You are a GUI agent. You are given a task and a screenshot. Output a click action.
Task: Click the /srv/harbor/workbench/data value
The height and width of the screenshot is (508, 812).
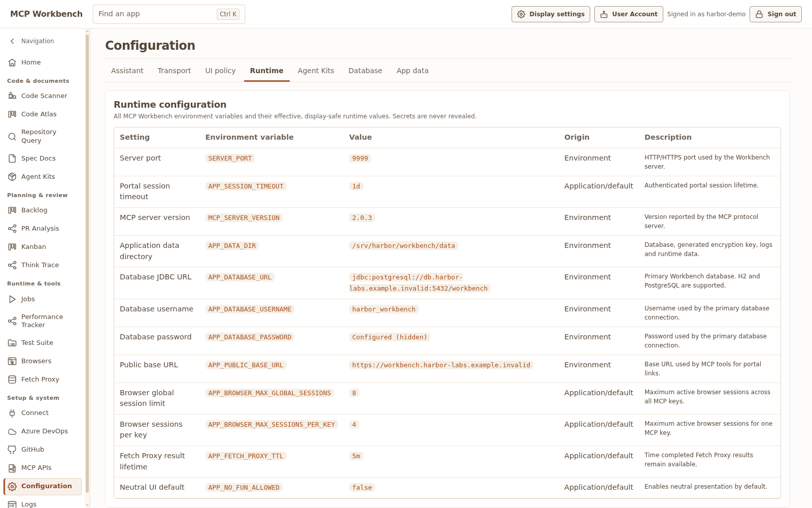pos(403,246)
